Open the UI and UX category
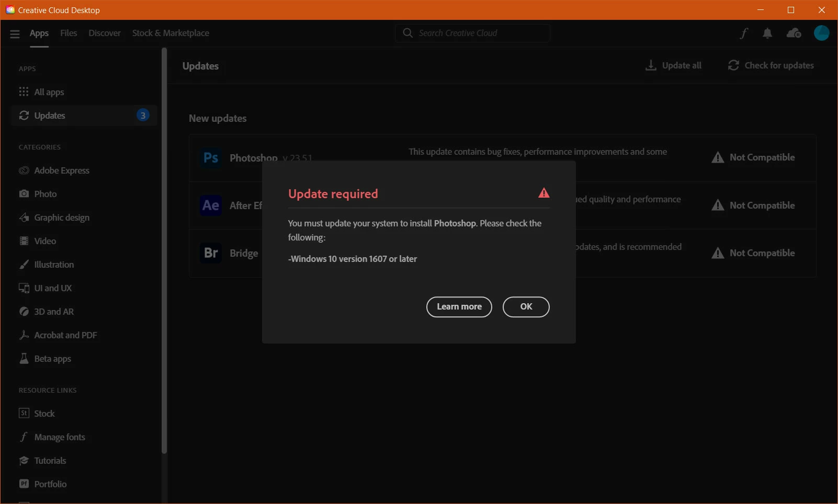Screen dimensions: 838x504 coord(84,288)
